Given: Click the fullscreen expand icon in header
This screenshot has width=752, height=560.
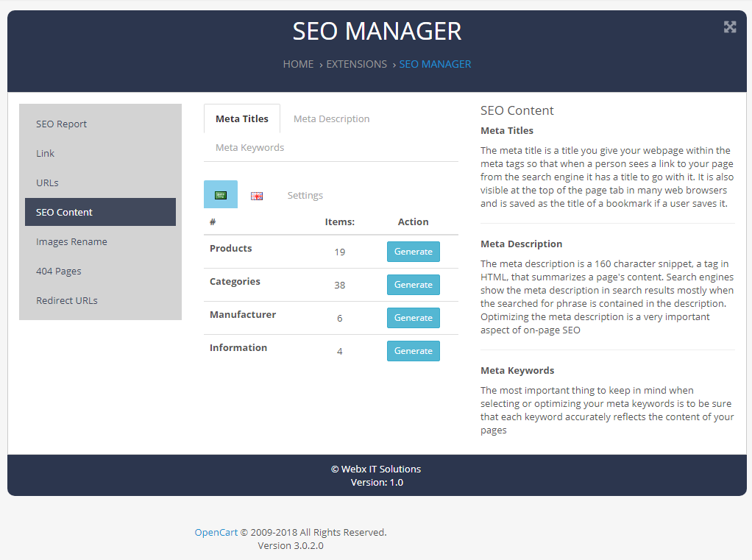Looking at the screenshot, I should click(x=729, y=26).
